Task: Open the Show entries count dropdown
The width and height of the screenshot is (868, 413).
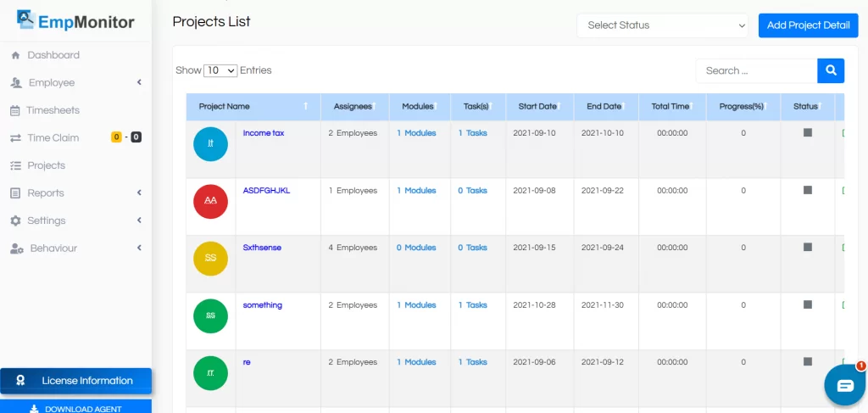Action: [220, 70]
